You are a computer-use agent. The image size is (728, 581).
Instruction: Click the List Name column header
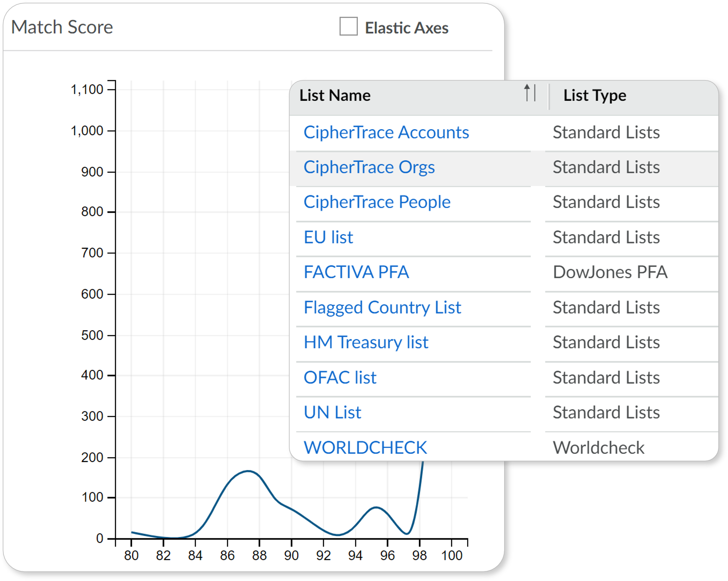point(335,95)
